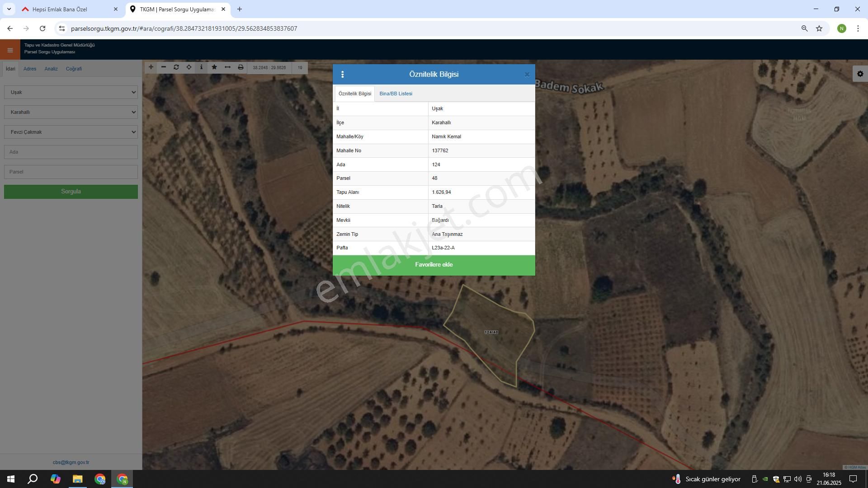
Task: Toggle the orange hamburger sidebar menu
Action: point(10,50)
